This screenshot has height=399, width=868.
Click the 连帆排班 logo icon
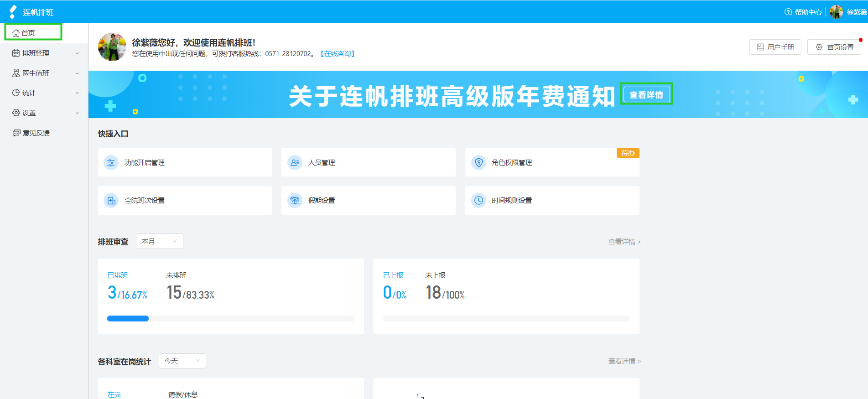click(x=13, y=12)
